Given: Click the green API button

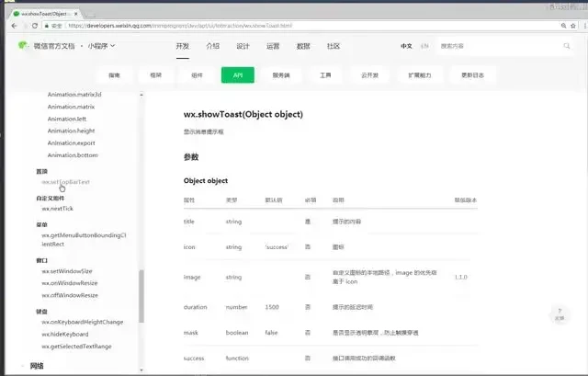Looking at the screenshot, I should (x=238, y=75).
